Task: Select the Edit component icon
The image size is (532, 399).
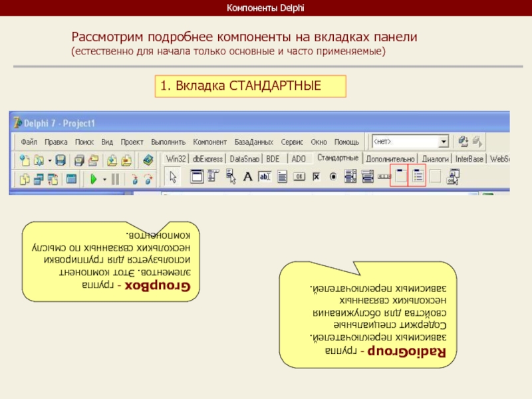Action: click(x=265, y=177)
